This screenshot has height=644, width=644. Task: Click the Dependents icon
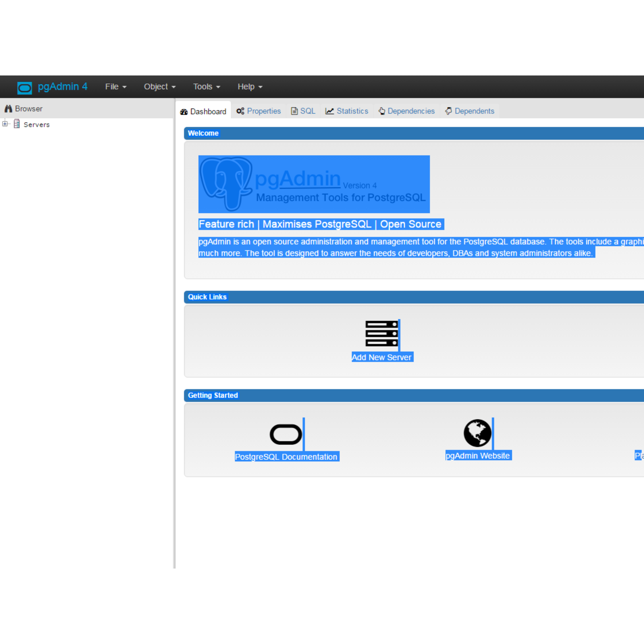[x=448, y=111]
